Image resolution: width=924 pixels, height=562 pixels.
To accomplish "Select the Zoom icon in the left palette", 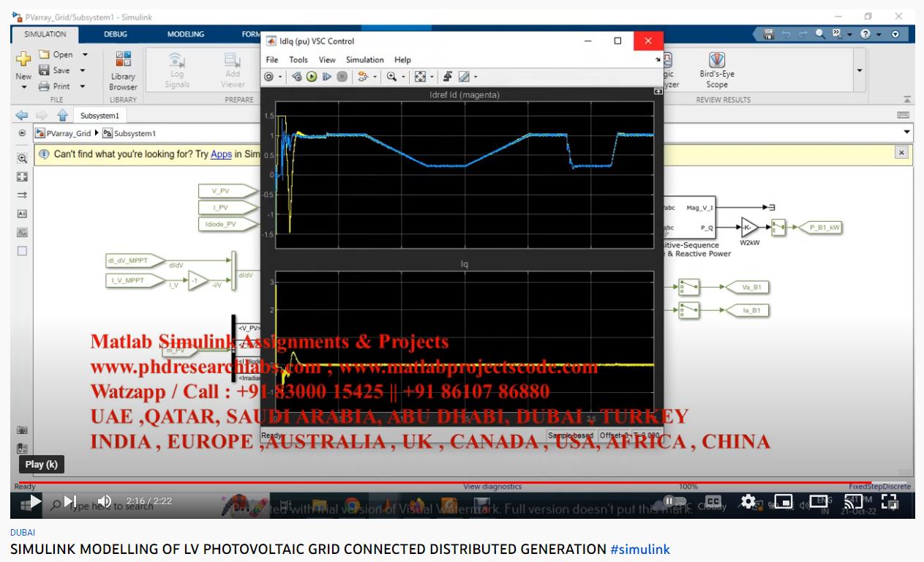I will click(22, 158).
